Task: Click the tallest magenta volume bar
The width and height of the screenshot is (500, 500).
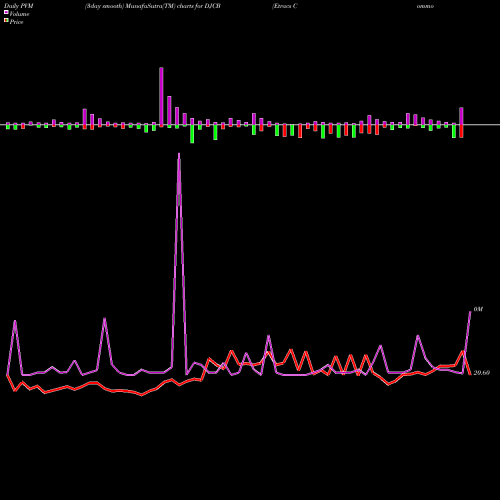Action: pos(161,97)
